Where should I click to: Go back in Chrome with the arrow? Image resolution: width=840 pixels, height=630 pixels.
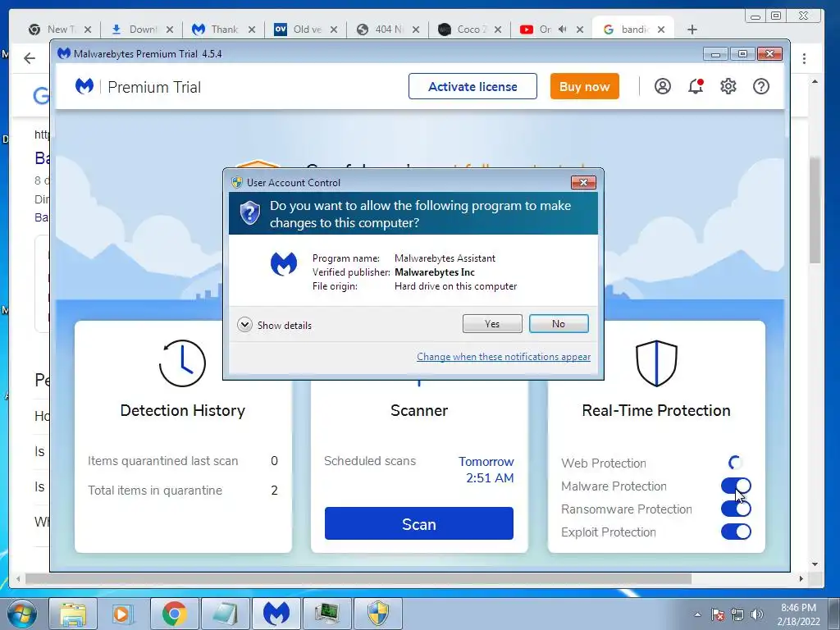[30, 58]
